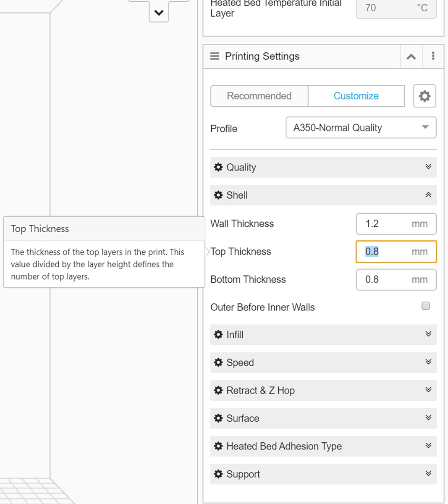Click the Quality section label
Viewport: 448px width, 504px height.
[241, 167]
